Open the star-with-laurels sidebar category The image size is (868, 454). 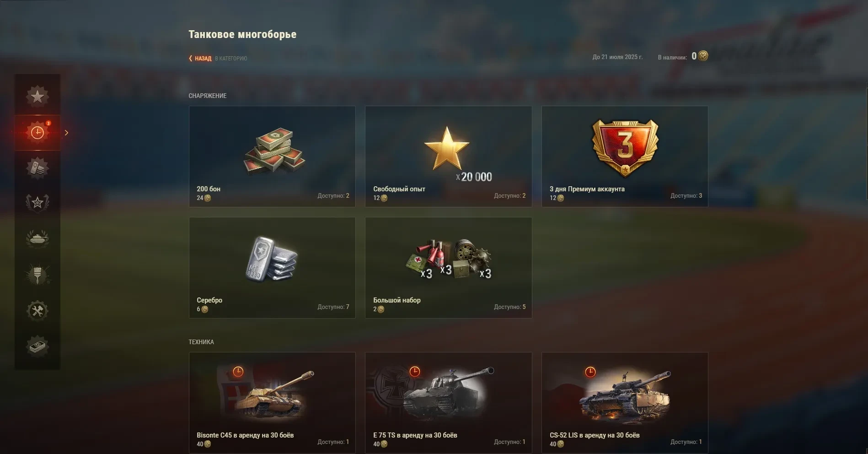38,203
